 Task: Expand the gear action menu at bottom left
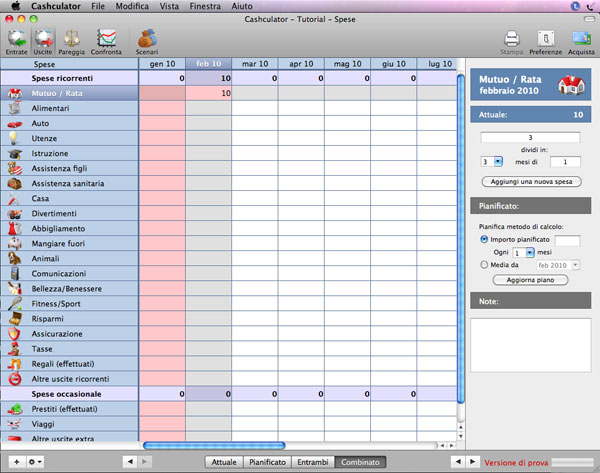[37, 462]
